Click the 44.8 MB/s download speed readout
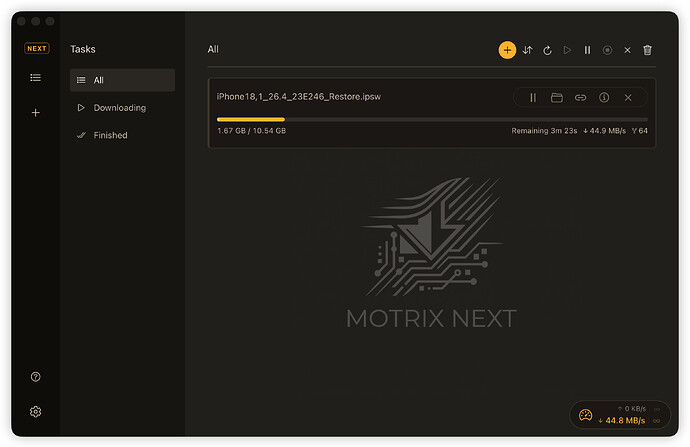690x447 pixels. [621, 421]
